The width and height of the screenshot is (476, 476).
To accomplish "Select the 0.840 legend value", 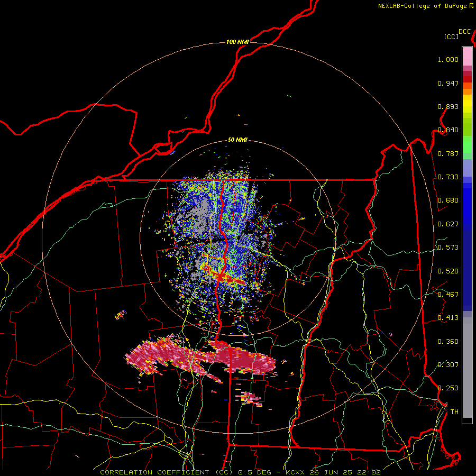I will [x=448, y=130].
